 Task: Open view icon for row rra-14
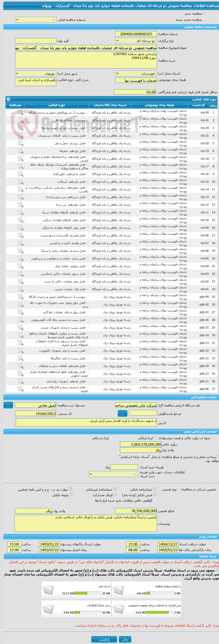tap(20, 189)
